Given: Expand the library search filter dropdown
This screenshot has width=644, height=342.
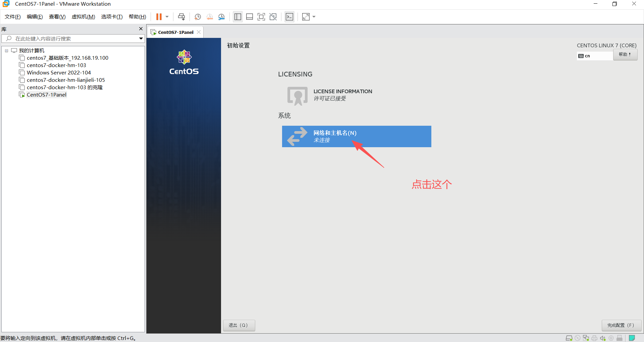Looking at the screenshot, I should tap(141, 39).
